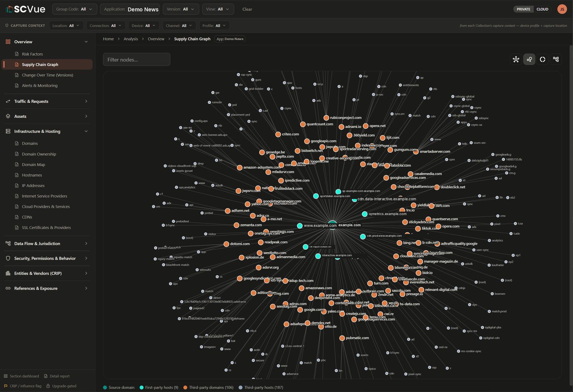573x392 pixels.
Task: Click the References & Exposure link icon
Action: (8, 288)
